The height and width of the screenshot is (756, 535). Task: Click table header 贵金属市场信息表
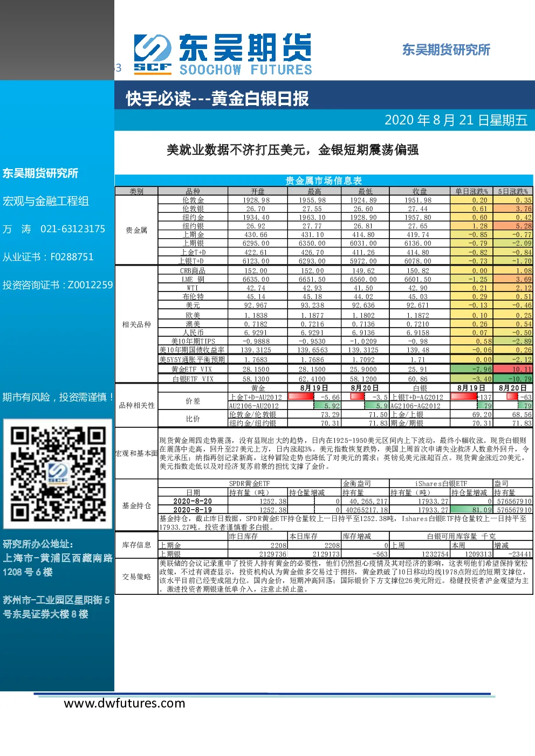pyautogui.click(x=324, y=181)
